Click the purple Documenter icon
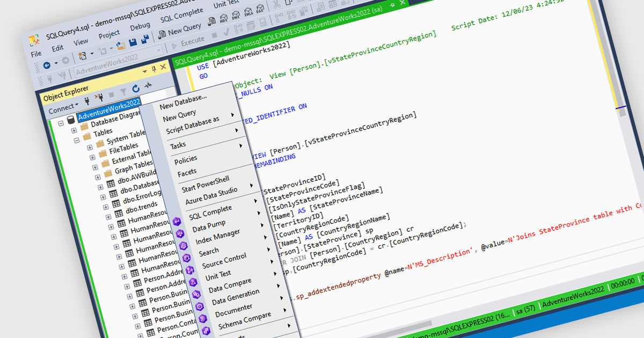Screen dimensions: 644x338 (x=203, y=320)
